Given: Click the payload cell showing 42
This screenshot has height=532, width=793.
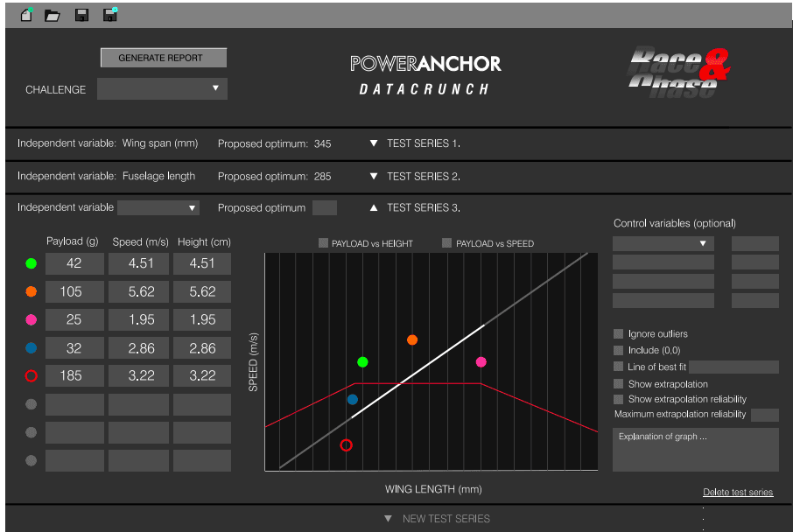Looking at the screenshot, I should (x=74, y=263).
